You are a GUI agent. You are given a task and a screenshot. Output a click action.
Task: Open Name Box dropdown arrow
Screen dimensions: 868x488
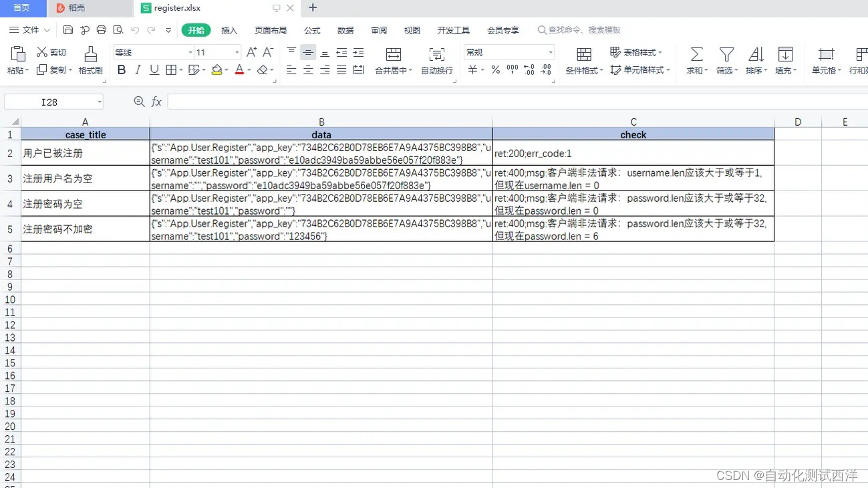100,102
